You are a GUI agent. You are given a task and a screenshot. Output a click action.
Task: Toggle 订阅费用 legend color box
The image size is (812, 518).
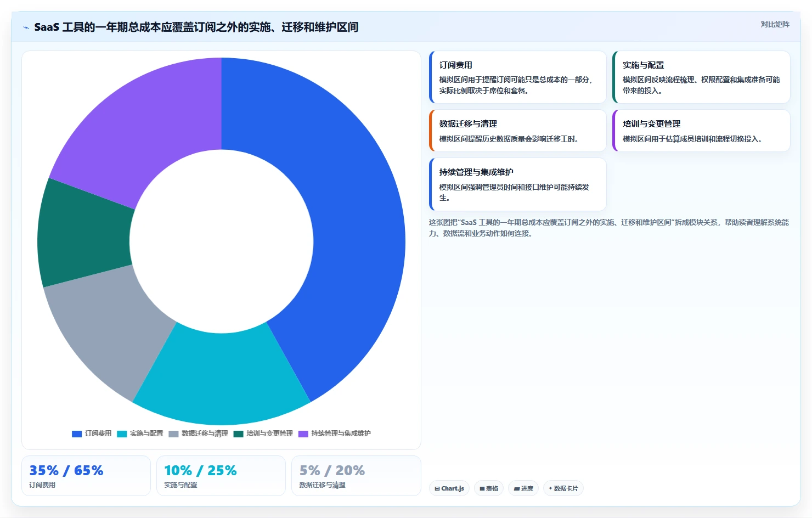coord(77,433)
